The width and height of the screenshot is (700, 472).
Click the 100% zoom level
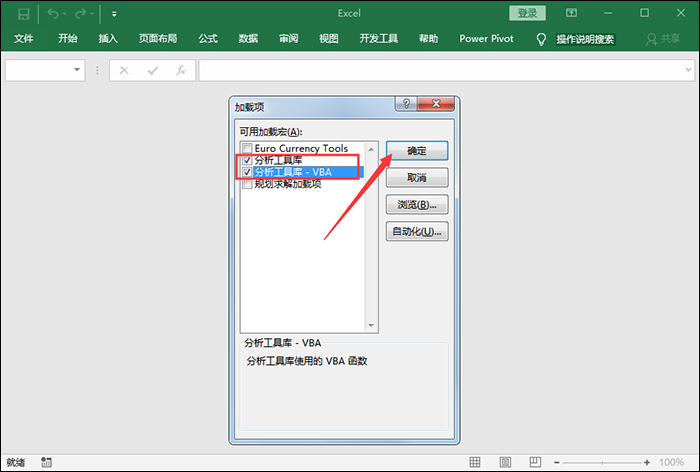pos(671,462)
